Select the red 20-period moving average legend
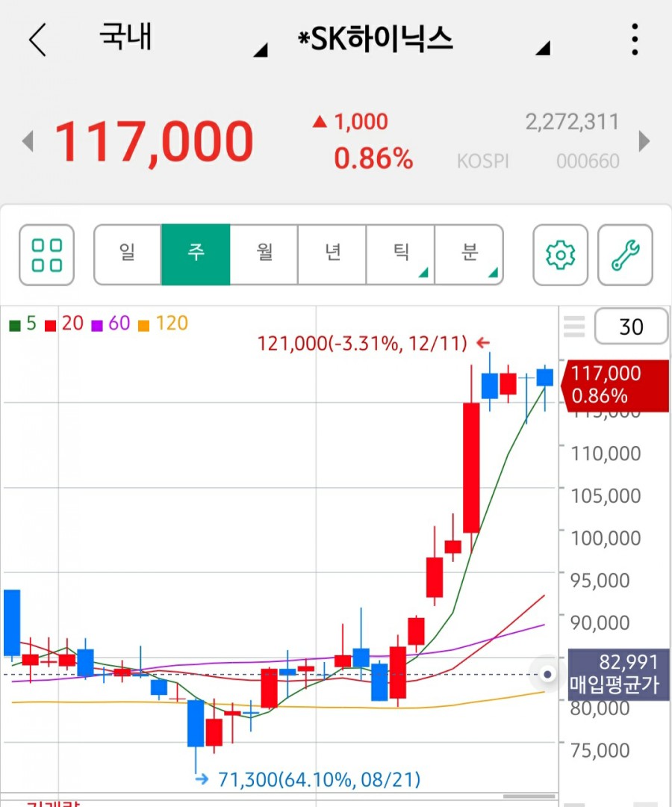 pyautogui.click(x=64, y=324)
